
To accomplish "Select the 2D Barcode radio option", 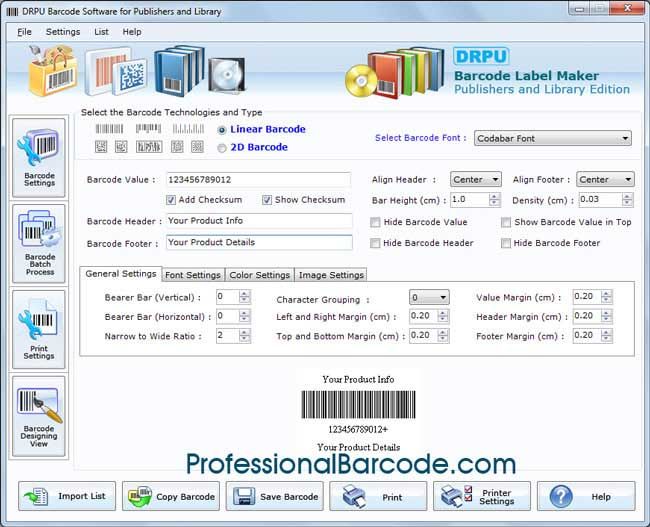I will pyautogui.click(x=222, y=148).
